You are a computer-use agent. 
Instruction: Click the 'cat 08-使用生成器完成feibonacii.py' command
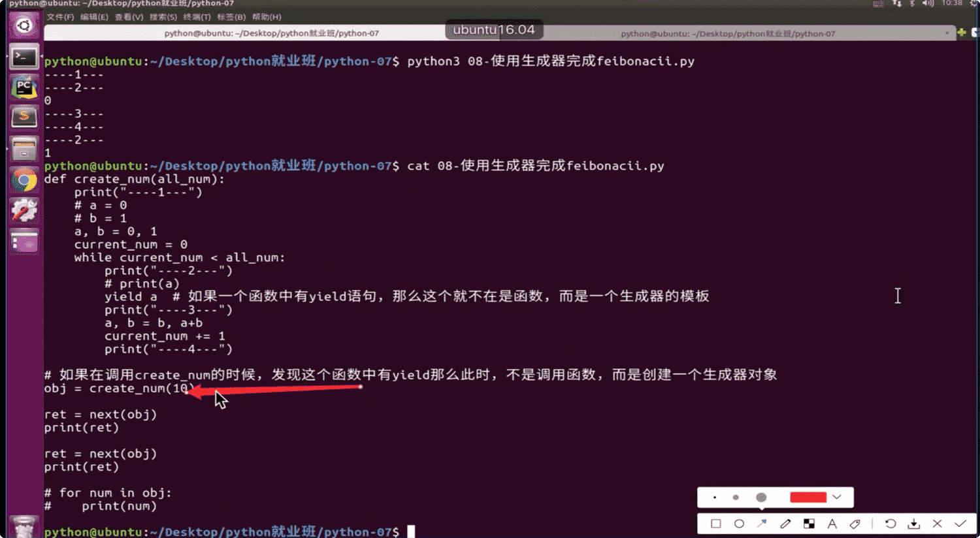click(536, 166)
